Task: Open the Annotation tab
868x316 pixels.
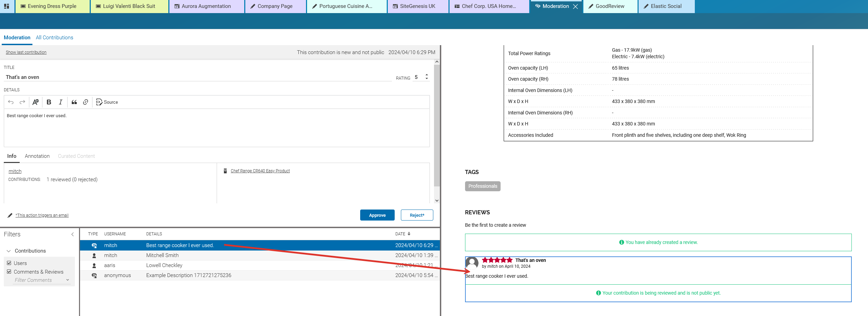Action: point(37,156)
